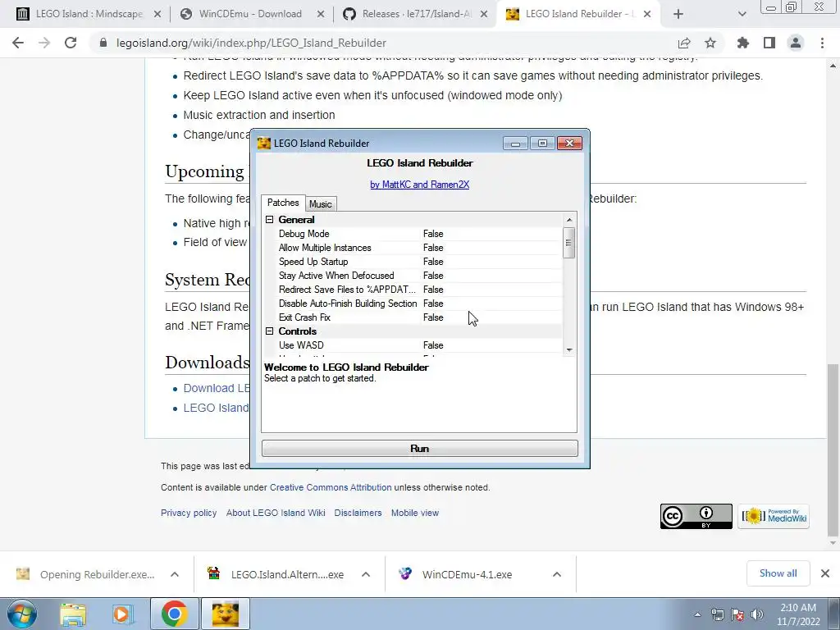Bookmark this page with the star icon
The height and width of the screenshot is (630, 840).
[710, 43]
